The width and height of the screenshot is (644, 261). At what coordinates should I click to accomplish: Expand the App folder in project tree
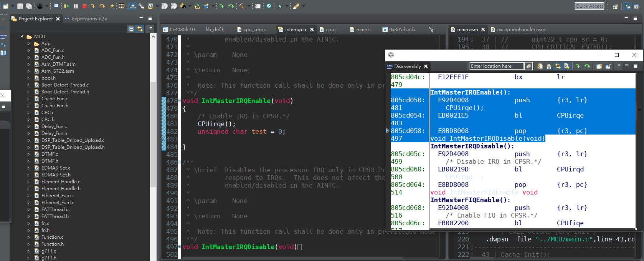tap(28, 43)
